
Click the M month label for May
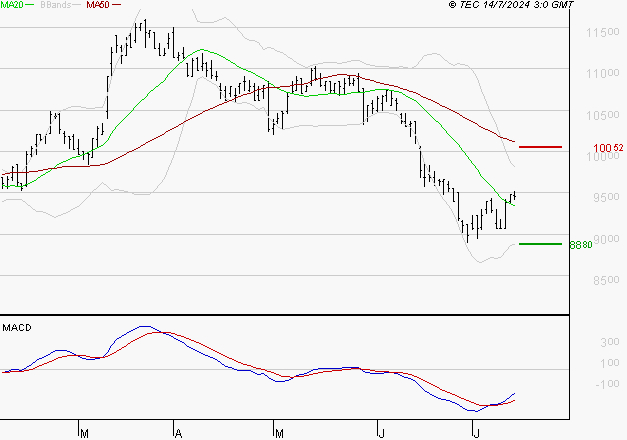pyautogui.click(x=279, y=434)
